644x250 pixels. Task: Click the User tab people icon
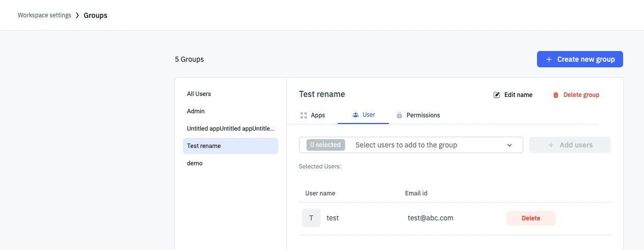(356, 115)
